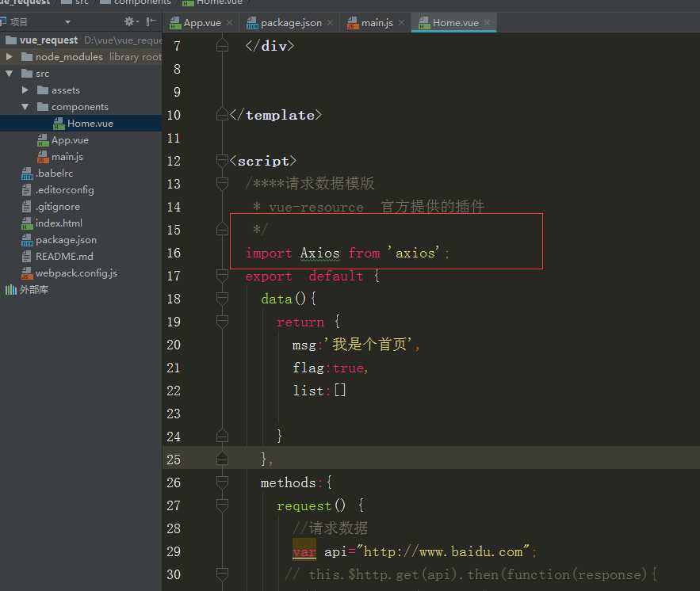Select README.md in the project tree
The width and height of the screenshot is (700, 591).
pyautogui.click(x=64, y=257)
